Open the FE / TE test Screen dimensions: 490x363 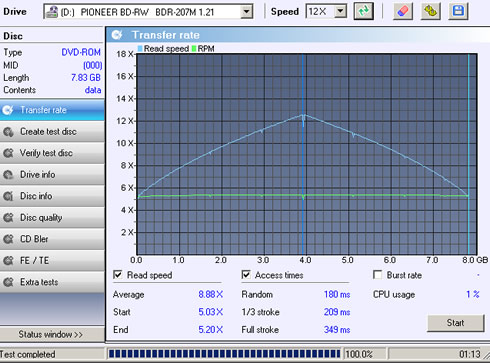point(52,261)
